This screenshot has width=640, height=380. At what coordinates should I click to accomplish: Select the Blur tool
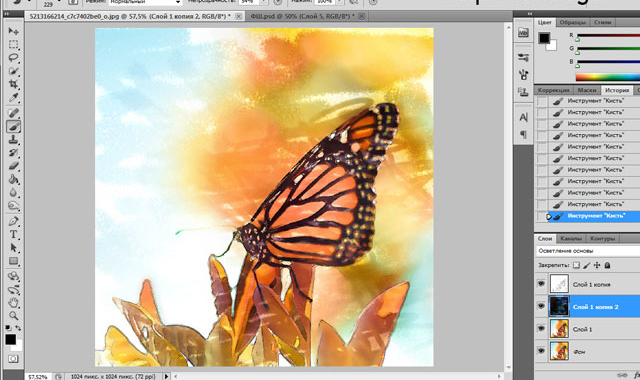click(x=13, y=193)
